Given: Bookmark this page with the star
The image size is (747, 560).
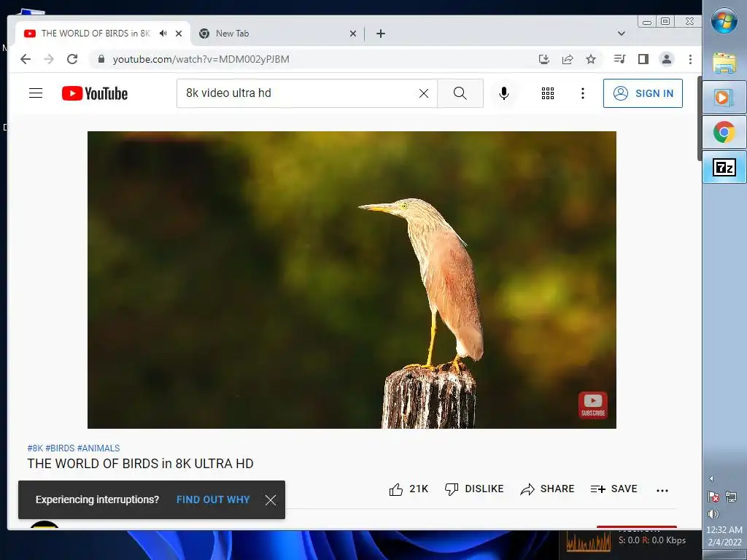Looking at the screenshot, I should [x=591, y=59].
